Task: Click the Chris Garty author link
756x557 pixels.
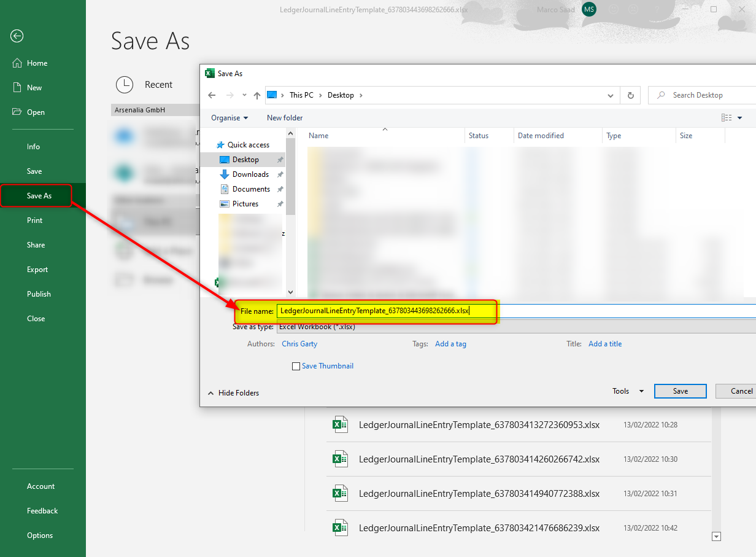Action: (x=299, y=344)
